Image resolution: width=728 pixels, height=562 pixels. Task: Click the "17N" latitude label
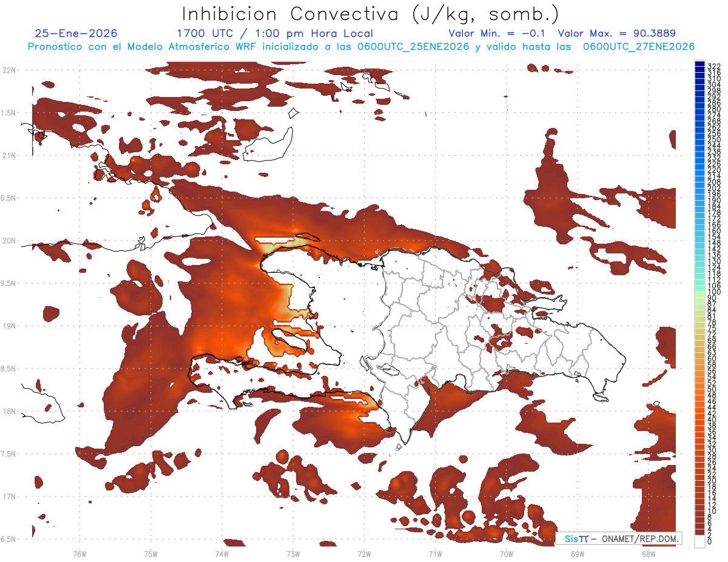[x=9, y=497]
